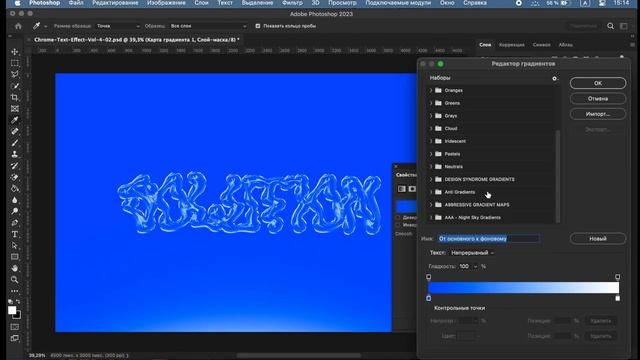Open the smoothness percentage dropdown
Image resolution: width=640 pixels, height=360 pixels.
tap(475, 267)
